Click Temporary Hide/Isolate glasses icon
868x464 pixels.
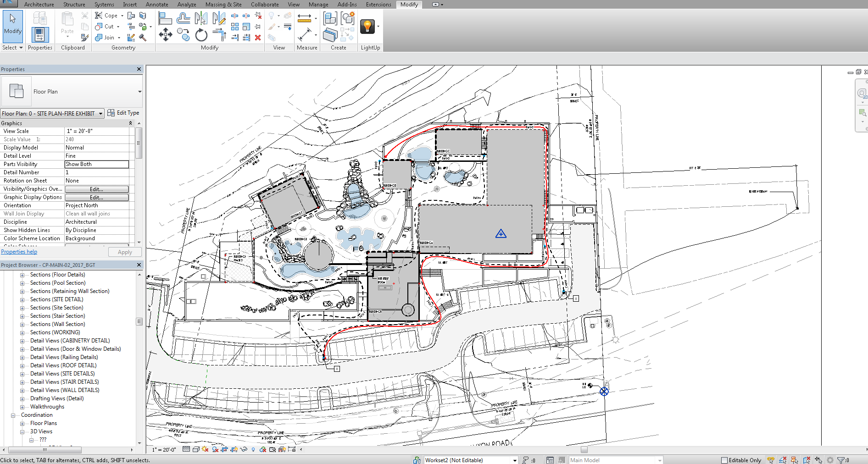[244, 449]
